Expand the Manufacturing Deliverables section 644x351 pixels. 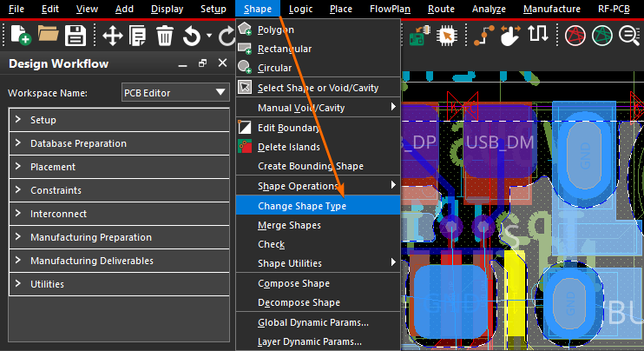91,261
